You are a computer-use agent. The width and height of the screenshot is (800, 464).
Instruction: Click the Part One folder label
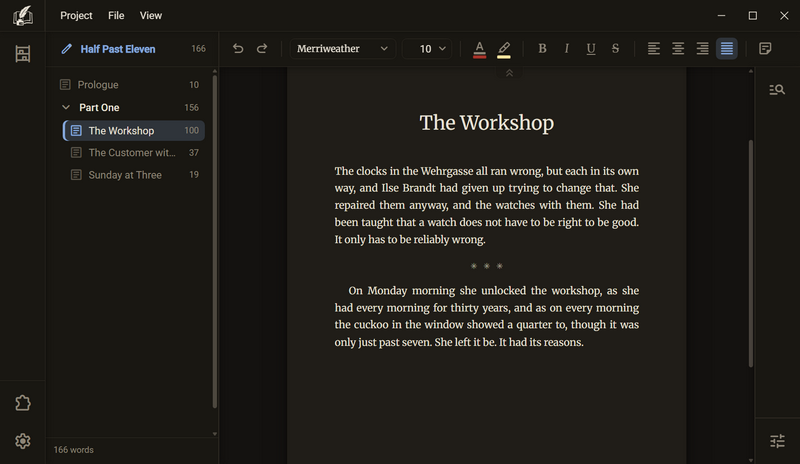point(99,108)
